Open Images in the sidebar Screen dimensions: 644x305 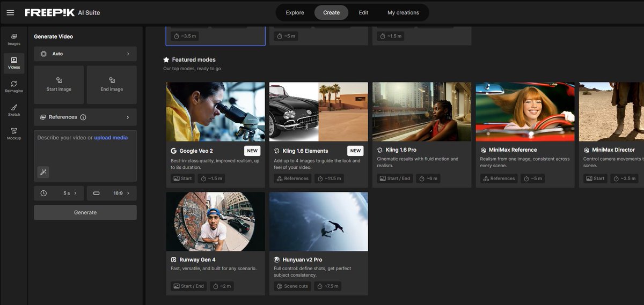click(14, 39)
